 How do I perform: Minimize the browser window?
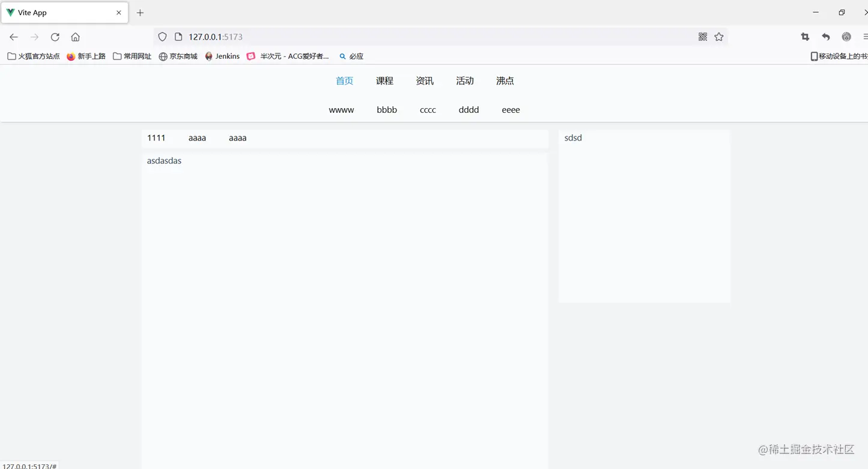[816, 13]
